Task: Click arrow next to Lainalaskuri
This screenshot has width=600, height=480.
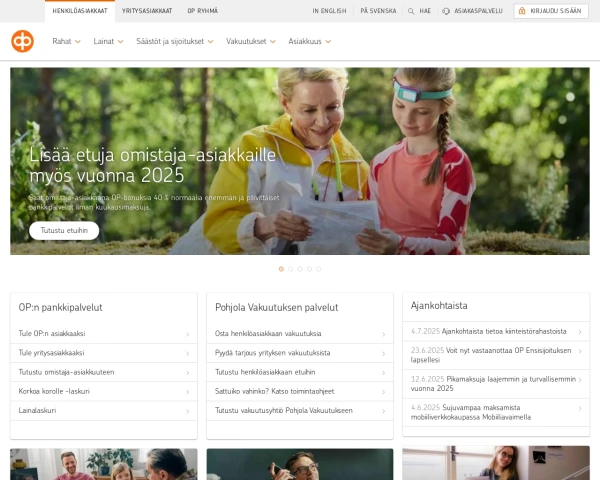Action: pos(188,411)
